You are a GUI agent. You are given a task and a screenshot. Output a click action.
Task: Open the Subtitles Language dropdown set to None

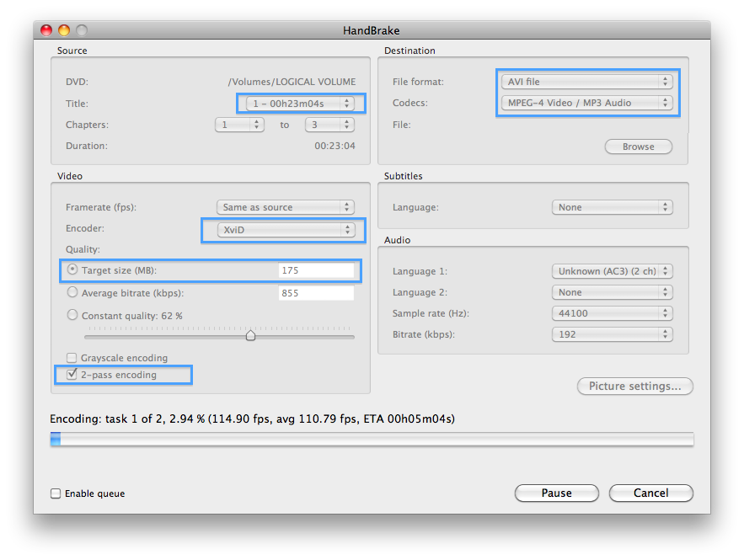(613, 207)
